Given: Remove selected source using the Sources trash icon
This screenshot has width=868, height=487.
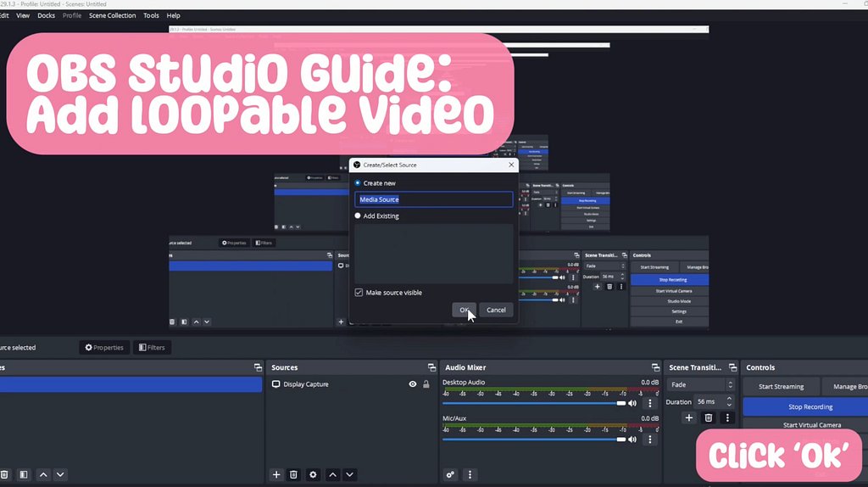Looking at the screenshot, I should click(293, 475).
